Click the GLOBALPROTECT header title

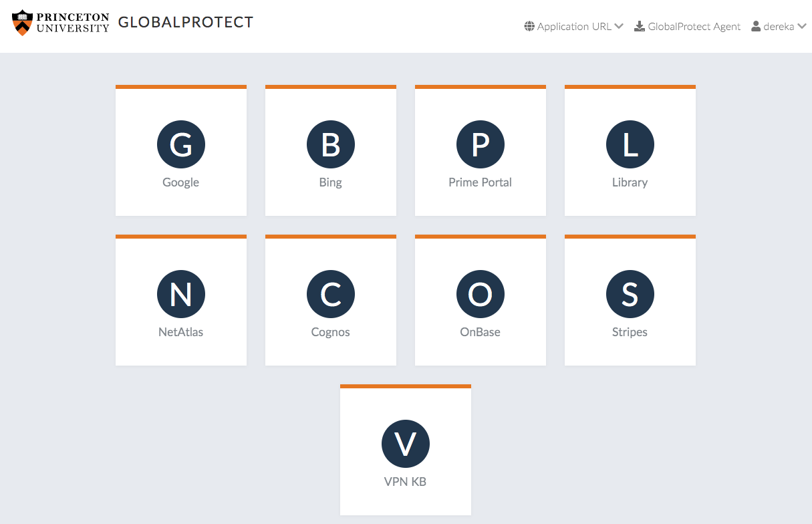pos(185,22)
